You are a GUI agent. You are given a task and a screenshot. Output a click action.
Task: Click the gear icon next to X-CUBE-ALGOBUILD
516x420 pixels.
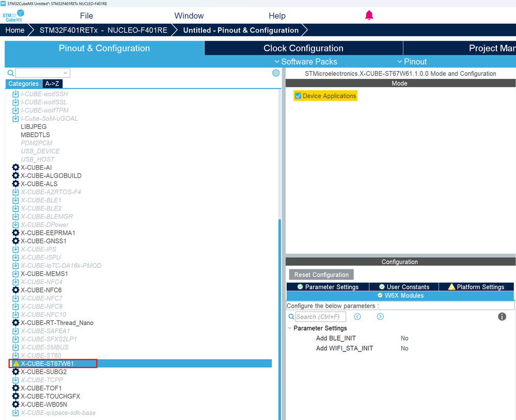pyautogui.click(x=15, y=175)
